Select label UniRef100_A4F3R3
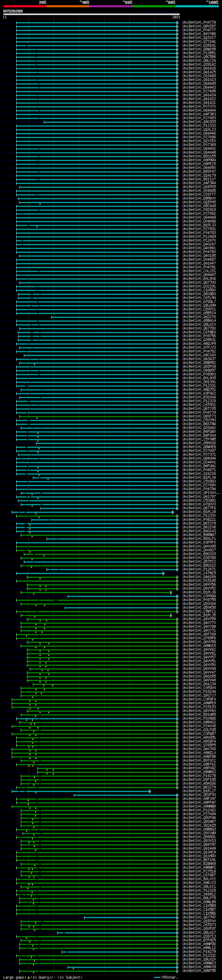The image size is (222, 980). pos(199,114)
